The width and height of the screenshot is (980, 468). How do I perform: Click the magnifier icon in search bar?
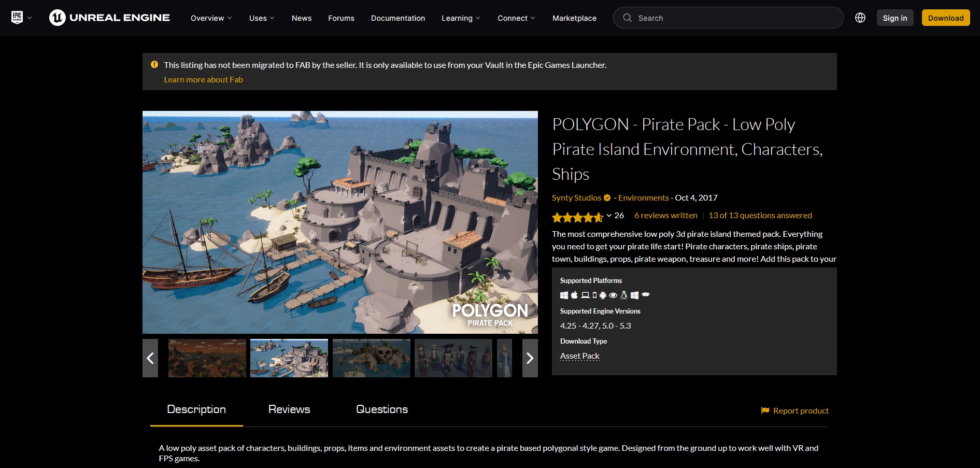(x=627, y=18)
